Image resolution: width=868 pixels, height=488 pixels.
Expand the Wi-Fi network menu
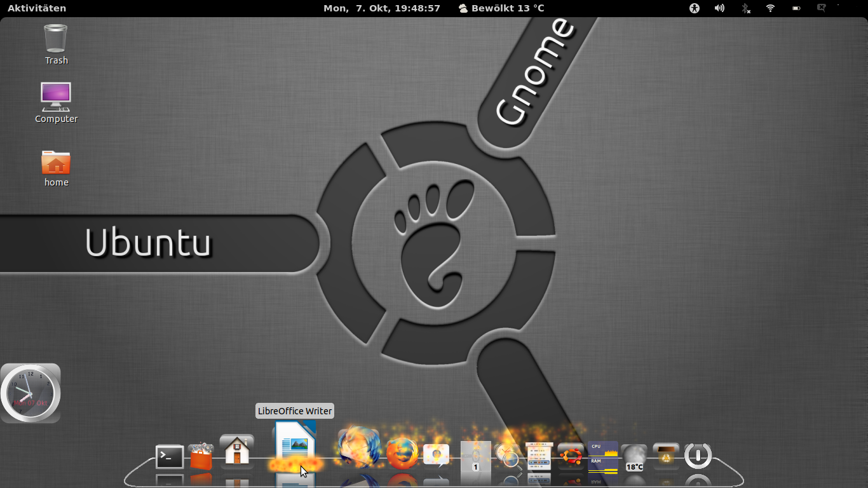770,8
